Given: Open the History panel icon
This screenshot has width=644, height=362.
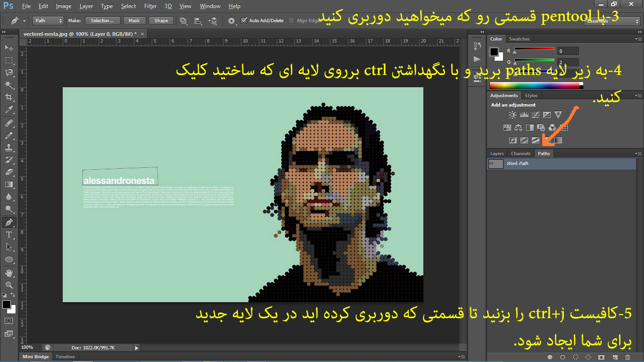Looking at the screenshot, I should point(477,46).
